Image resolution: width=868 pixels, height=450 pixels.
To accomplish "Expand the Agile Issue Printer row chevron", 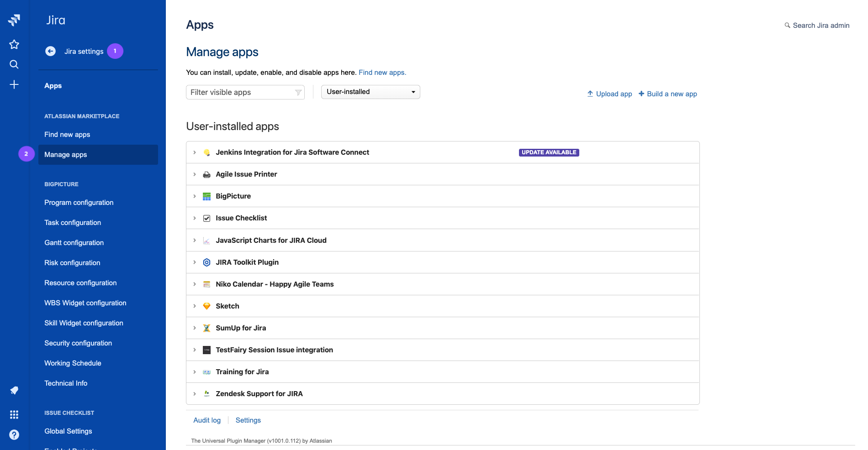I will coord(195,174).
